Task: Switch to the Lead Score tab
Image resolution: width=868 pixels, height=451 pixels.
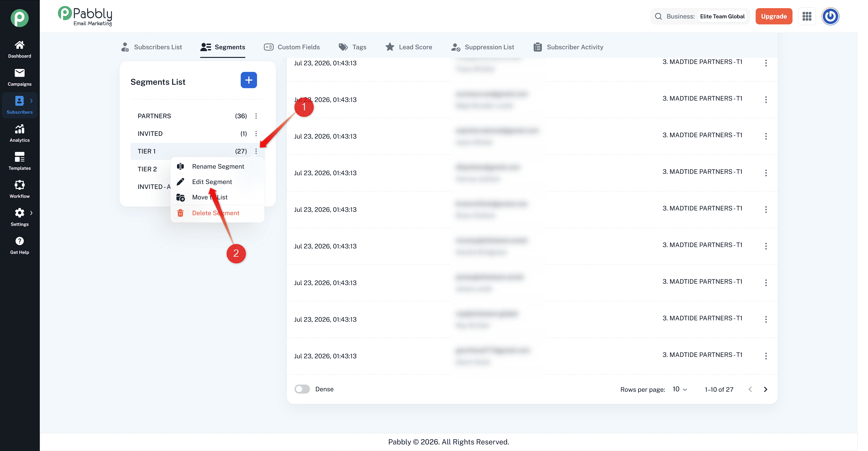Action: (x=409, y=47)
